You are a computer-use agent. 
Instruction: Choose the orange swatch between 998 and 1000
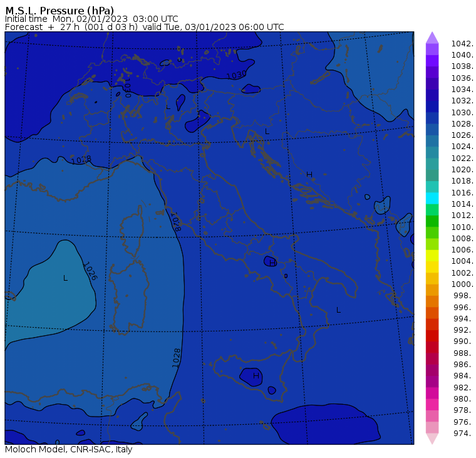point(432,290)
